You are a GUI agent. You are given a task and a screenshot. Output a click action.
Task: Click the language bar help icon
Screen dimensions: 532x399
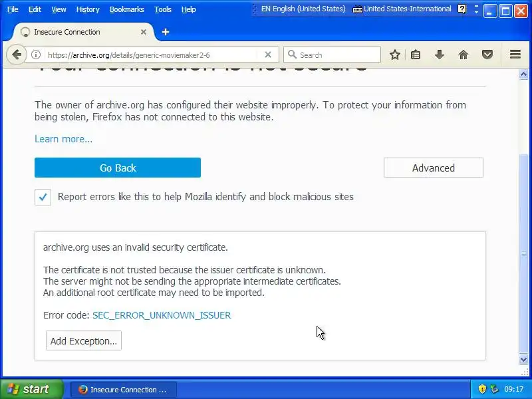[462, 9]
